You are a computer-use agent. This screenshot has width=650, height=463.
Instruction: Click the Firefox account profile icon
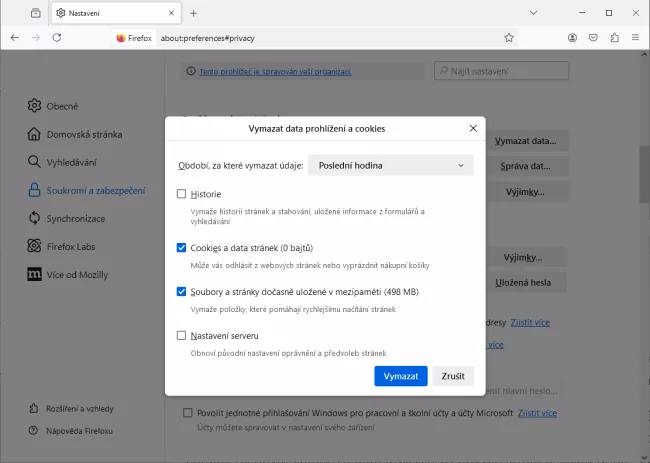pos(573,37)
